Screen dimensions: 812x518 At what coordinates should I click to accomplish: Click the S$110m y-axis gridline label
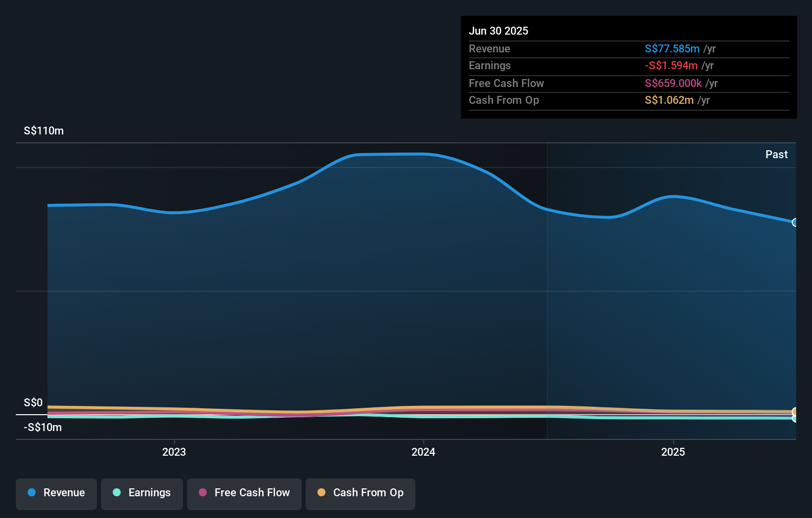coord(43,130)
